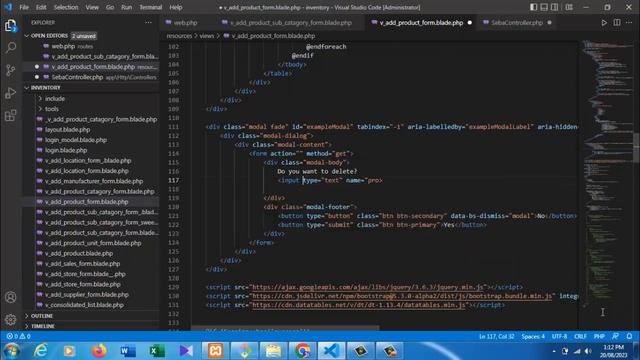Open the Manage gear icon
The width and height of the screenshot is (640, 360).
(x=11, y=319)
